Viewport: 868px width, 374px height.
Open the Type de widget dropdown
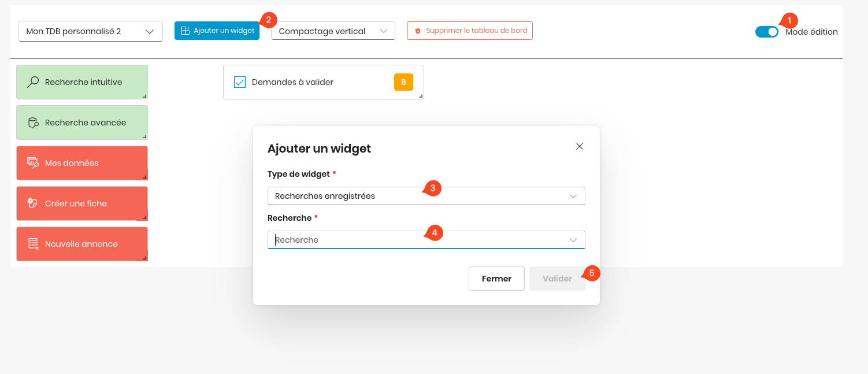426,196
